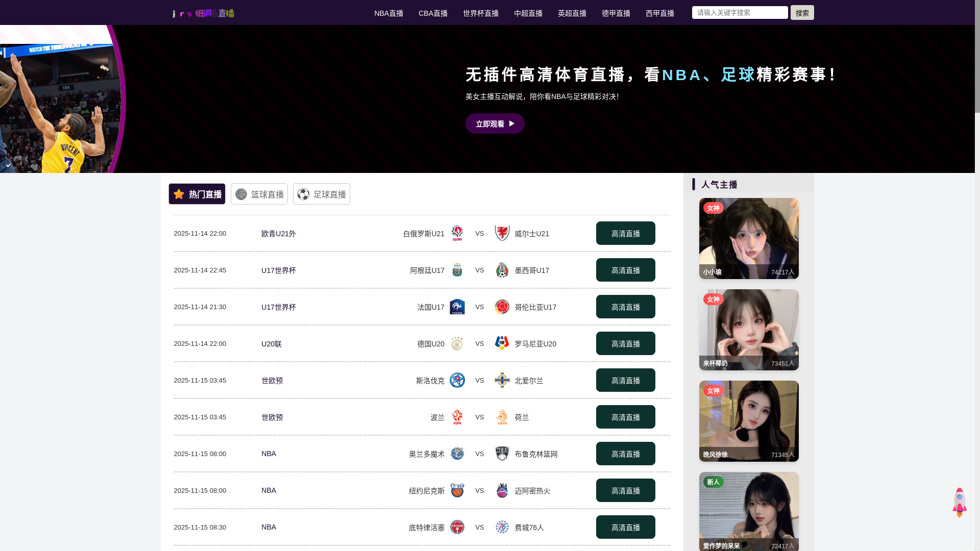Click the Orlando Magic team logo
Viewport: 980px width, 551px height.
[457, 454]
